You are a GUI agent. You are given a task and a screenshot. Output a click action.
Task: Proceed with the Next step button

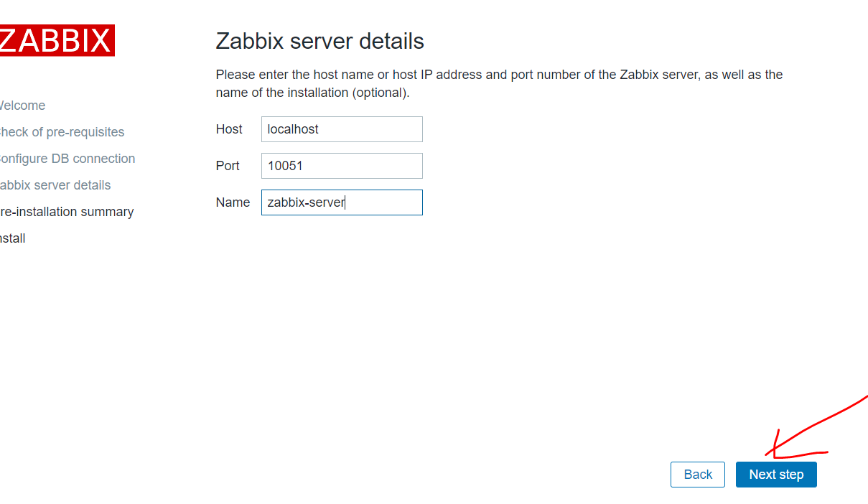tap(776, 475)
